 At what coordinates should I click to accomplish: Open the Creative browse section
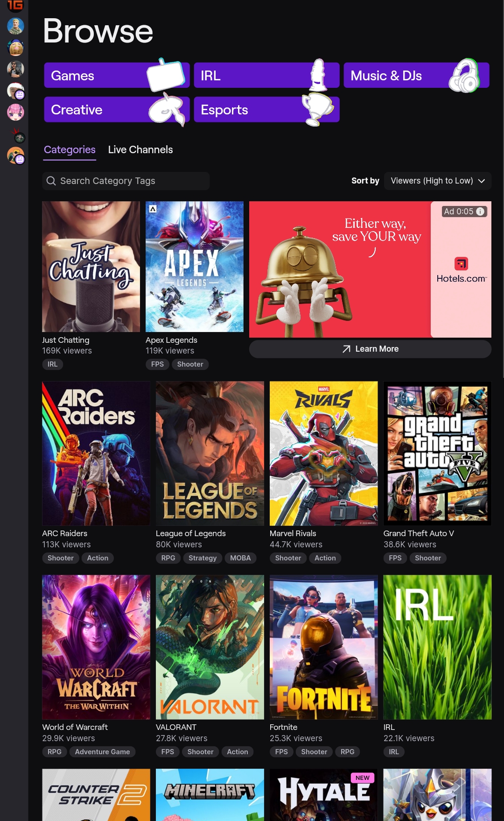pos(117,110)
